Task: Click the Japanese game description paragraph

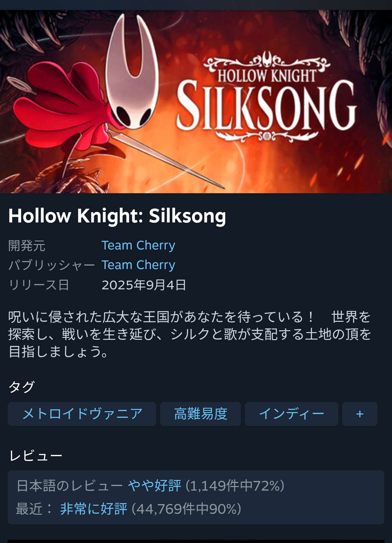Action: (x=190, y=334)
